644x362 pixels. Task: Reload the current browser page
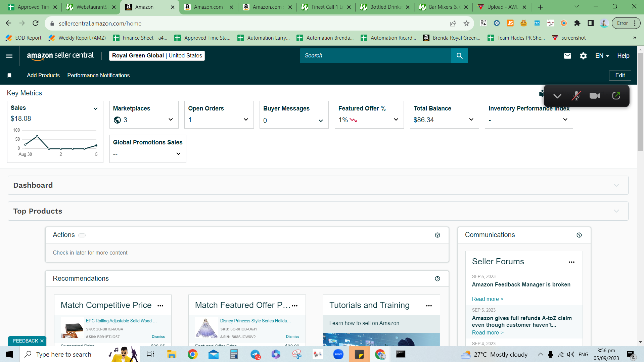click(x=36, y=23)
